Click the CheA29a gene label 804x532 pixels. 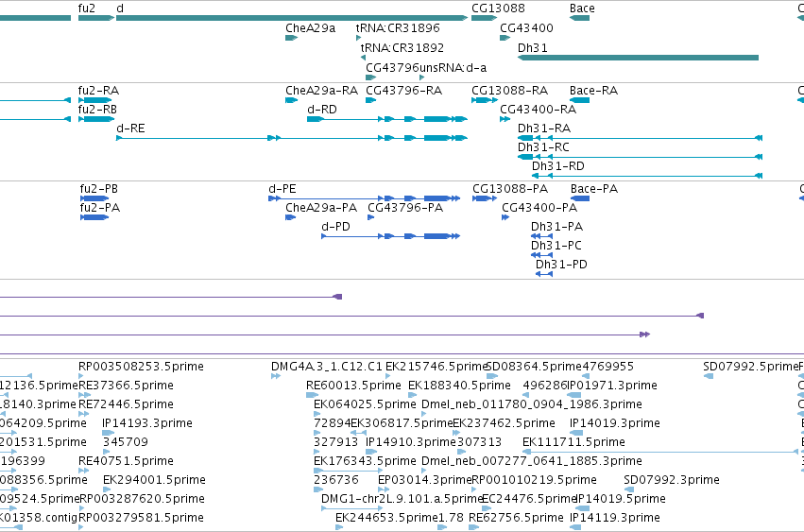pyautogui.click(x=310, y=27)
